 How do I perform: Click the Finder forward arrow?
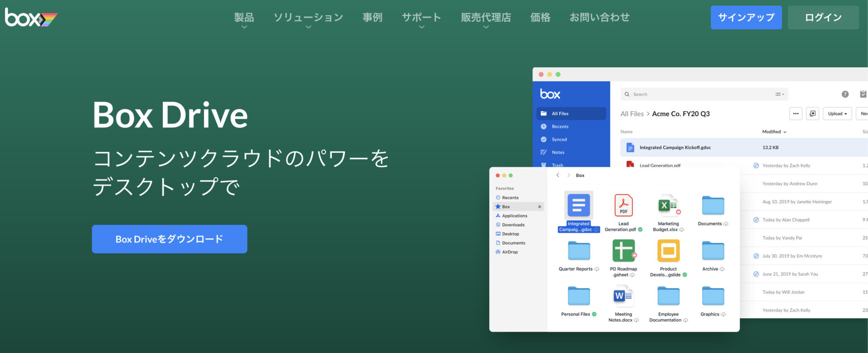click(568, 175)
